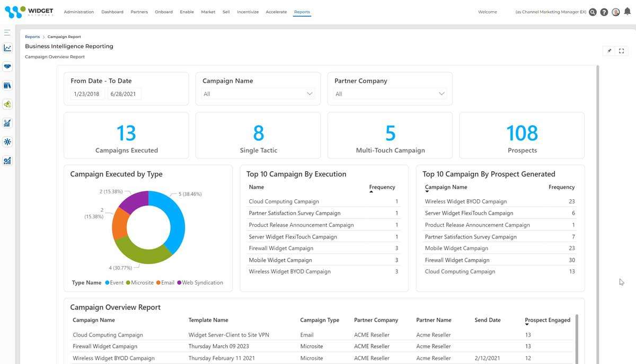The image size is (636, 364).
Task: Select the Incentivize navigation tab
Action: [x=248, y=12]
